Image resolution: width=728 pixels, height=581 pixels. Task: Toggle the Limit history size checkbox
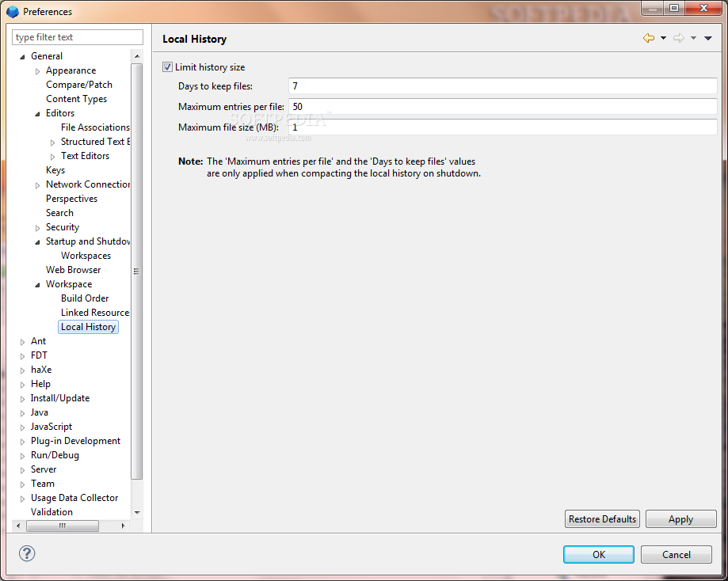[x=168, y=67]
